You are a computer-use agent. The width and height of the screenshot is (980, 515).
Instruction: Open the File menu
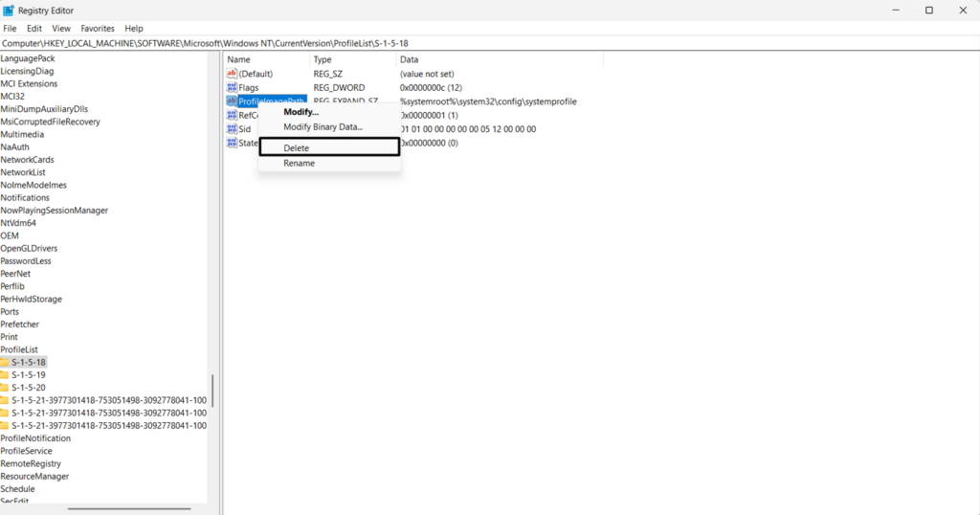coord(10,28)
